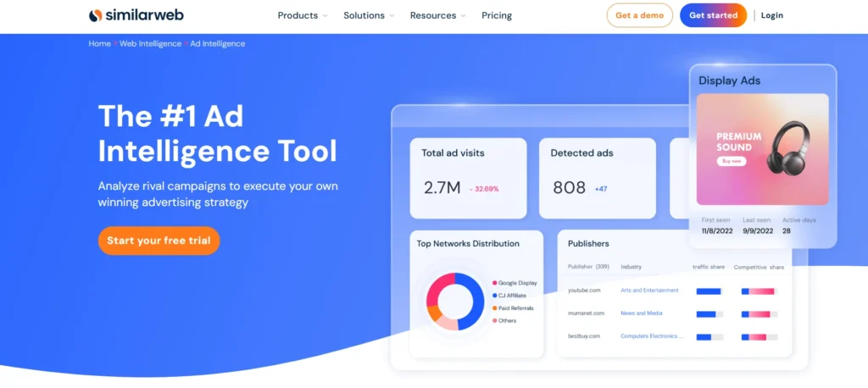Click the Industry column header
This screenshot has height=388, width=868.
point(631,267)
